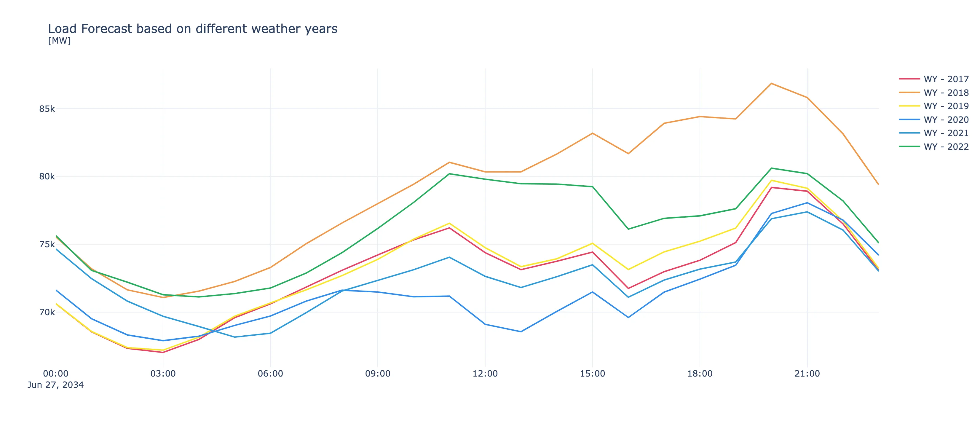This screenshot has width=980, height=424.
Task: Click the [MW] subtitle text
Action: click(59, 41)
